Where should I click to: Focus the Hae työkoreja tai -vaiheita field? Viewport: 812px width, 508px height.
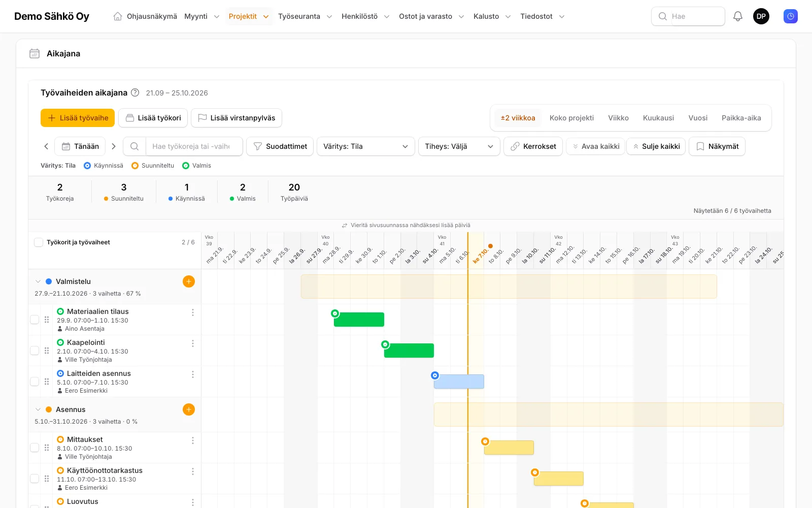(194, 146)
